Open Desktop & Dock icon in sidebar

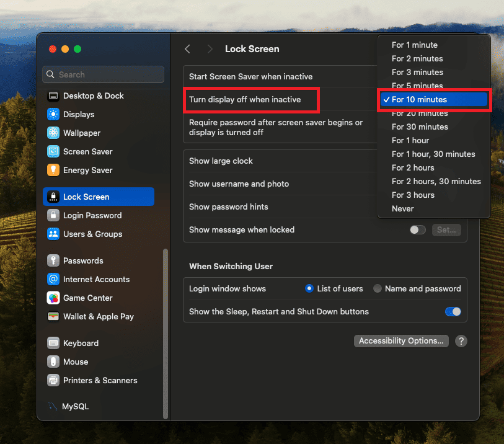(53, 96)
